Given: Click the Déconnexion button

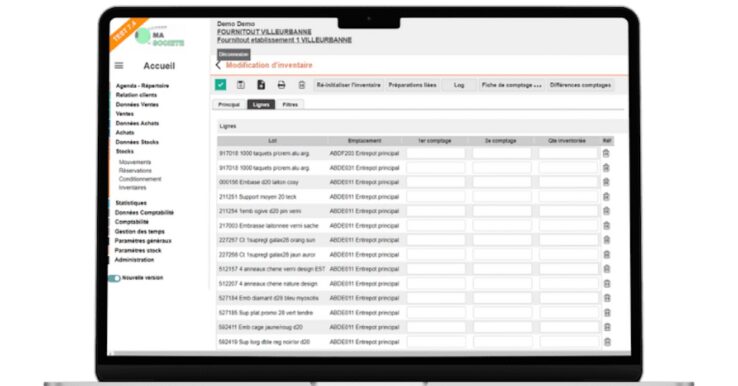Looking at the screenshot, I should (233, 54).
